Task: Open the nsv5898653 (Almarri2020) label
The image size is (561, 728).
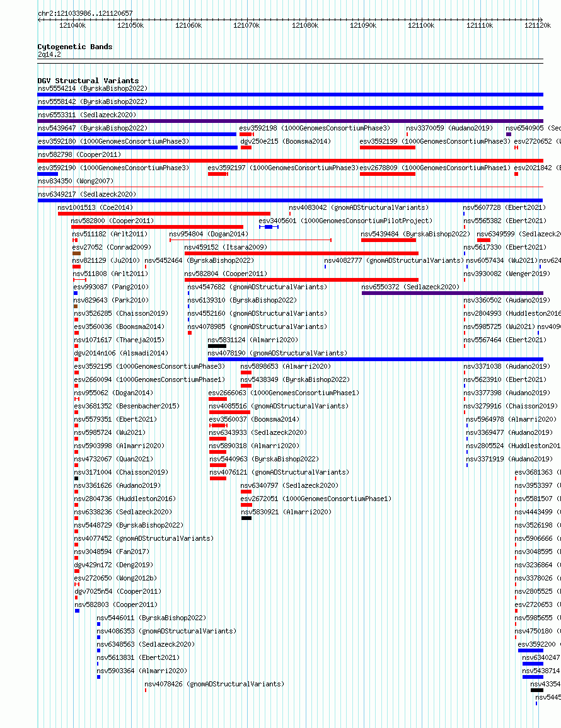Action: (286, 366)
